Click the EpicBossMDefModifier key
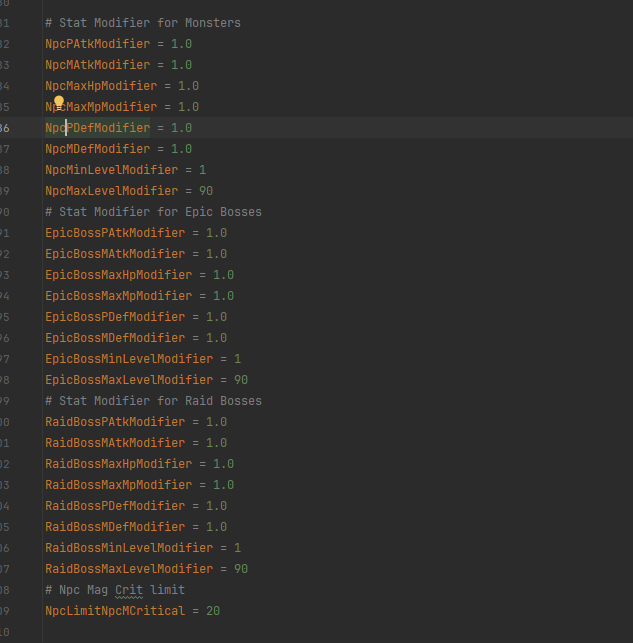 click(x=115, y=338)
